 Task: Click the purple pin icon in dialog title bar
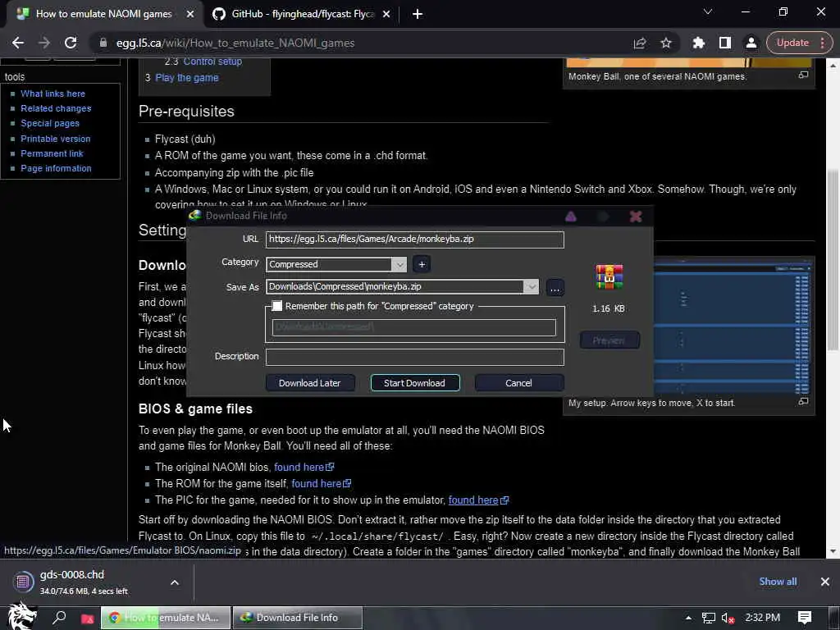pos(571,217)
